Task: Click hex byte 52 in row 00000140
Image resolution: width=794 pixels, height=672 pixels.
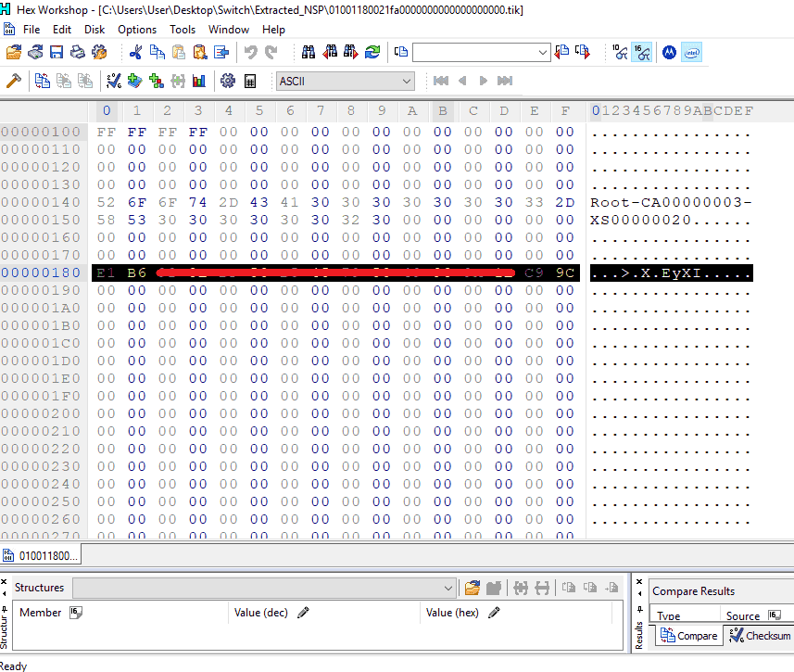Action: click(x=107, y=202)
